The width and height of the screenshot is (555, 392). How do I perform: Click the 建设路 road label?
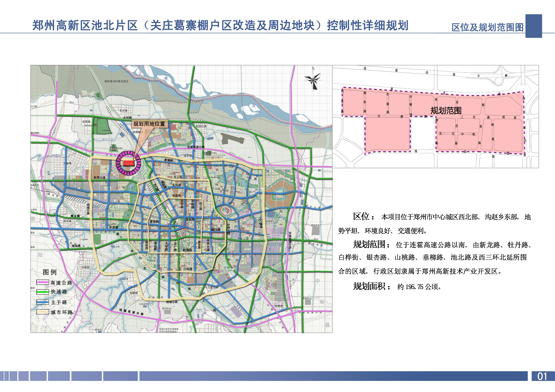(154, 221)
